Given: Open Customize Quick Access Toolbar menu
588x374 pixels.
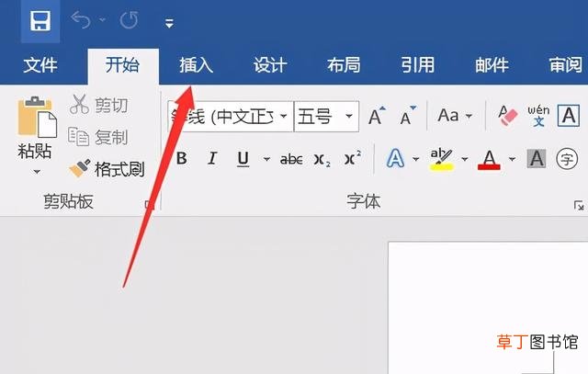Looking at the screenshot, I should (169, 24).
